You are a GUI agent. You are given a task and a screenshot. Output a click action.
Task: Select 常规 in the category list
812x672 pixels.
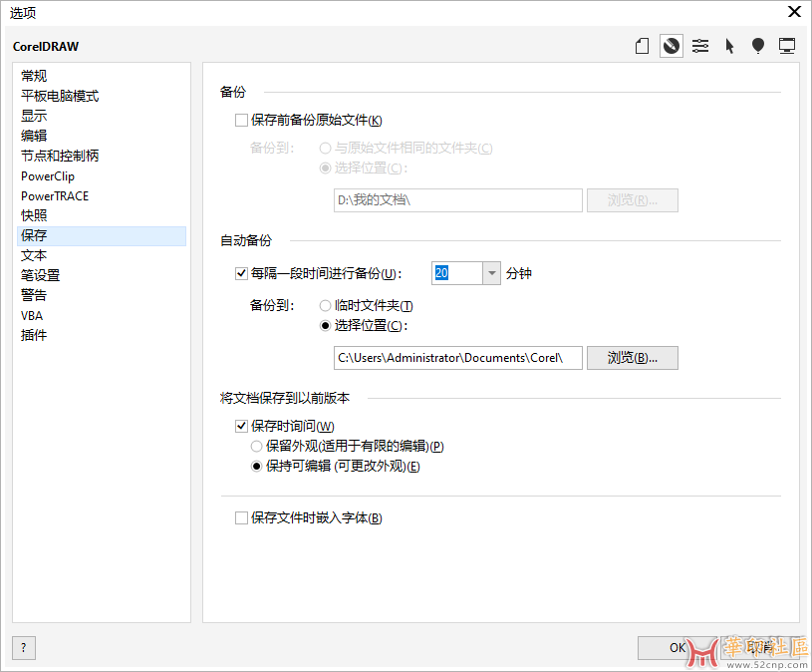102,76
